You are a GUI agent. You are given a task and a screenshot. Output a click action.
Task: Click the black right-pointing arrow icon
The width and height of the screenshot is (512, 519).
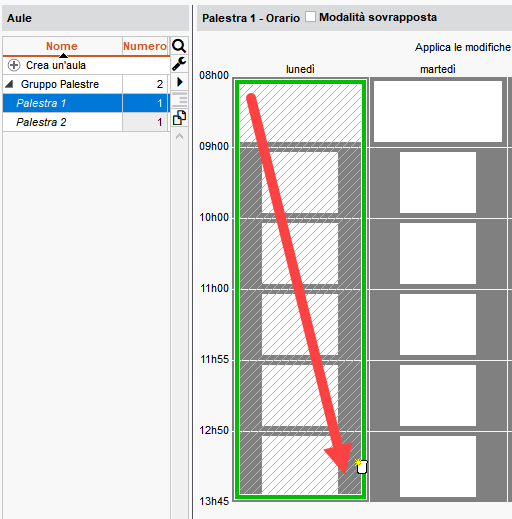(180, 82)
